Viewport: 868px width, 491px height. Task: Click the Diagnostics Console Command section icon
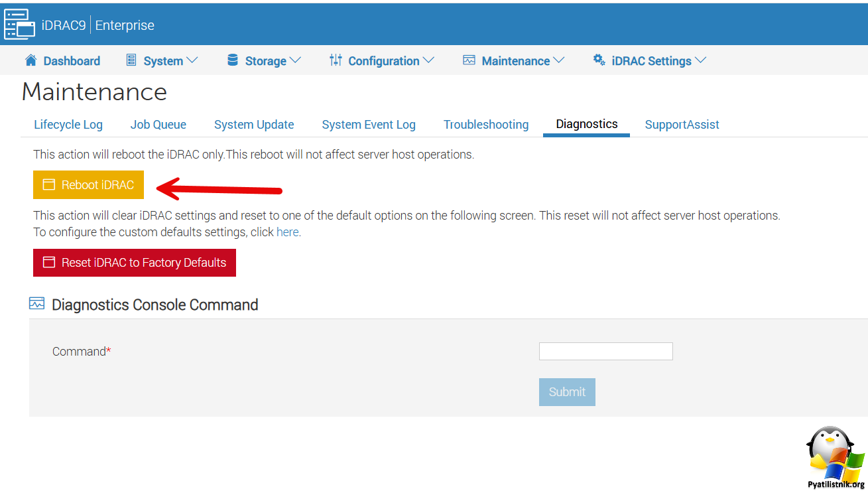(x=37, y=304)
